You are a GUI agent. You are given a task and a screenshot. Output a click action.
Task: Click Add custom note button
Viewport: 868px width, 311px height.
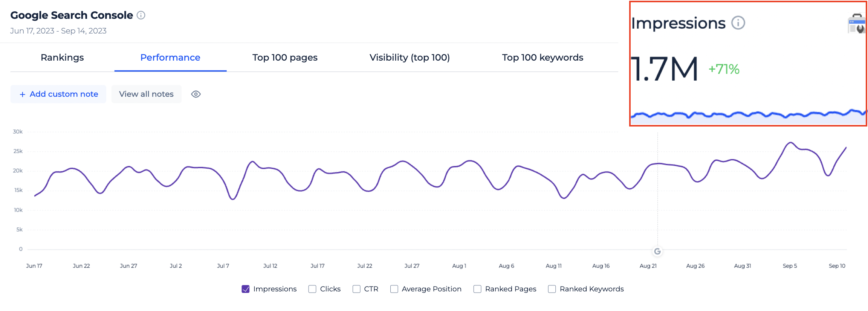(58, 94)
